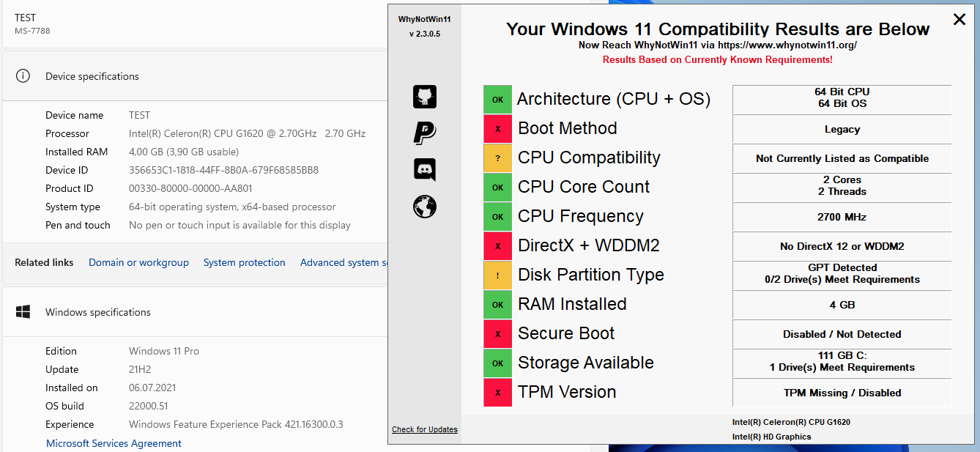Click the 'Intel(R) HD Graphics' footer text
This screenshot has height=452, width=980.
point(771,437)
